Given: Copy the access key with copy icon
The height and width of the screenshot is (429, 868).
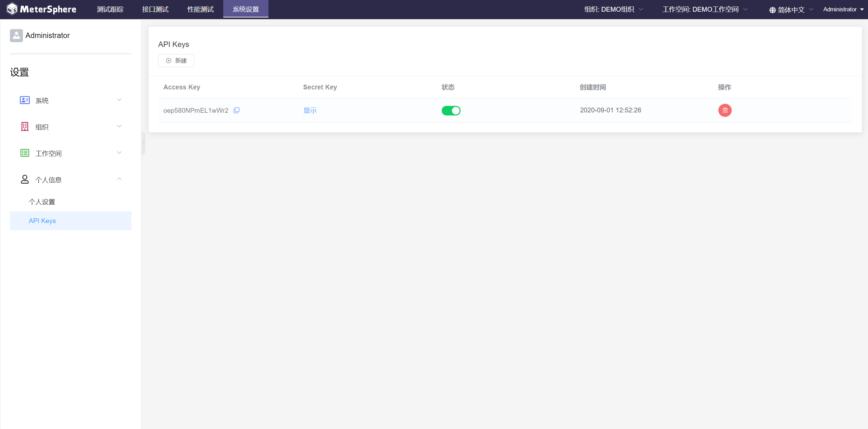Looking at the screenshot, I should [237, 110].
